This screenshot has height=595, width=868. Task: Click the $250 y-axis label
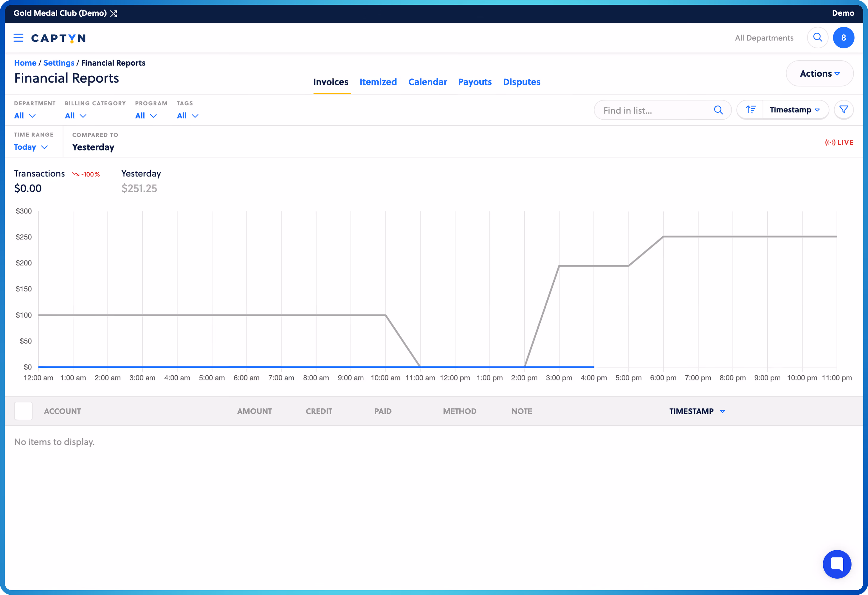click(x=24, y=237)
